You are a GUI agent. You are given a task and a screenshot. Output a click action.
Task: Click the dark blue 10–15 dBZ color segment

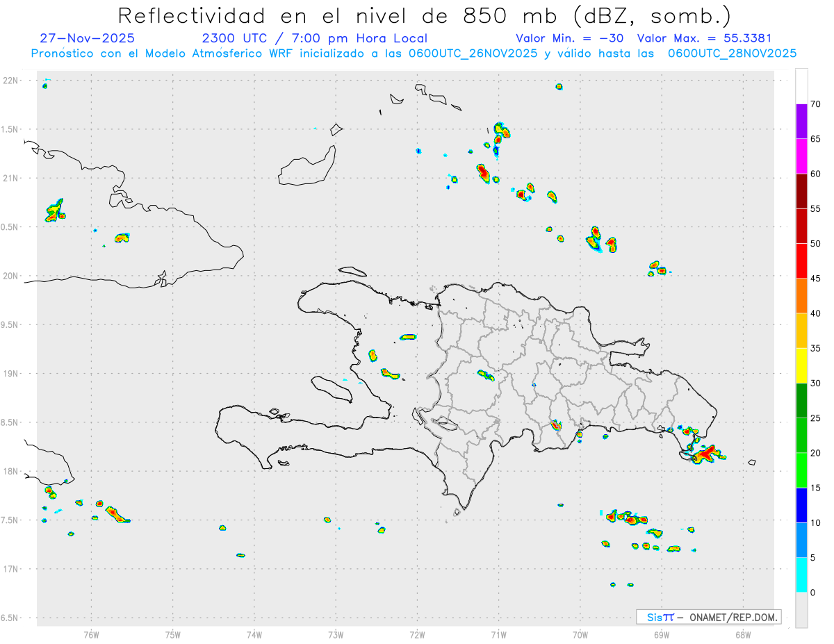[801, 505]
